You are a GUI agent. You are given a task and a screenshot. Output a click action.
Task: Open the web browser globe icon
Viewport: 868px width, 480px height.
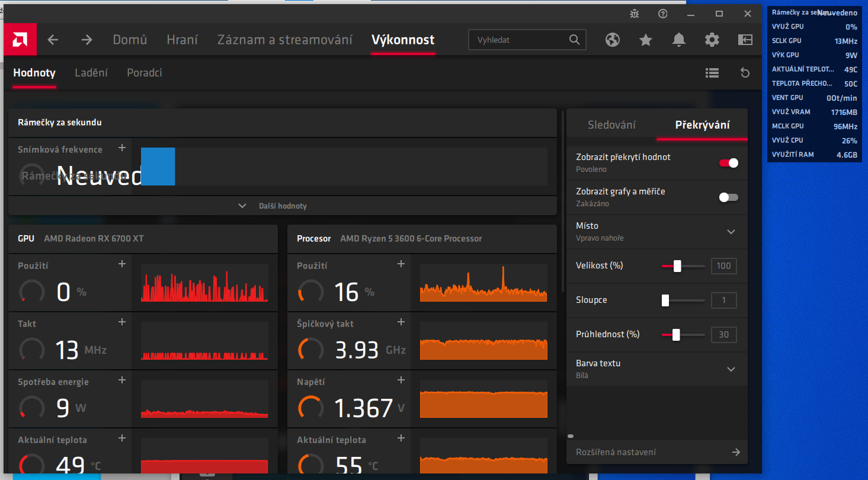pos(613,40)
